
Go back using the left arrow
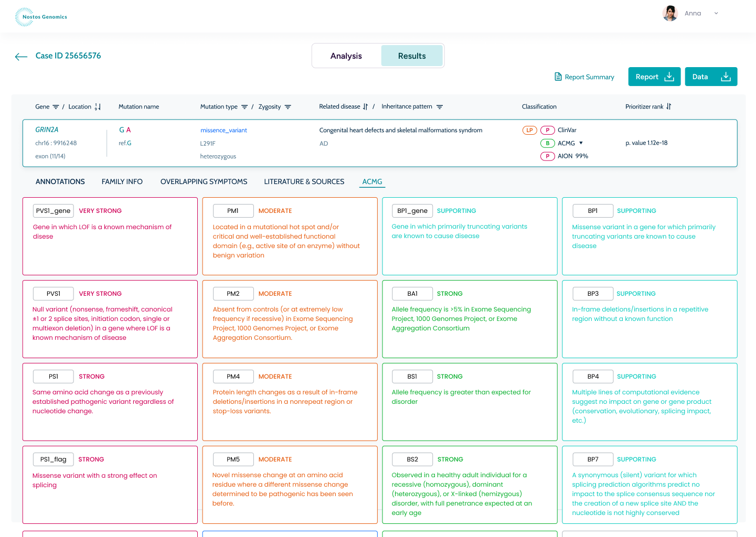coord(21,57)
